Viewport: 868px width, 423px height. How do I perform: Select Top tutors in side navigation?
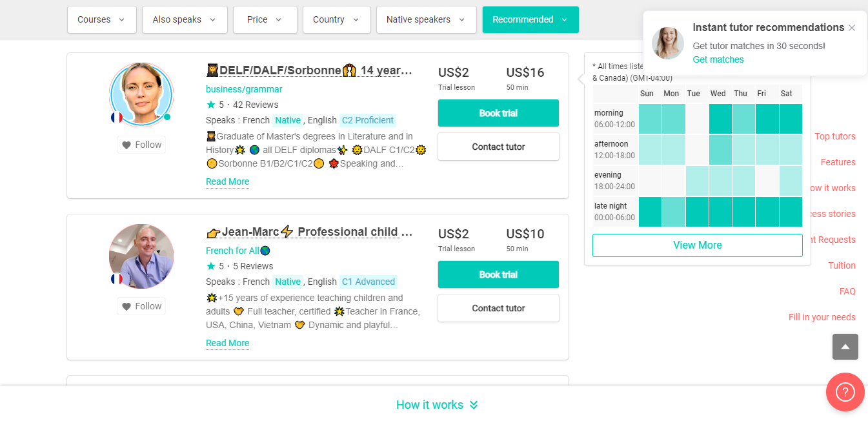click(834, 136)
